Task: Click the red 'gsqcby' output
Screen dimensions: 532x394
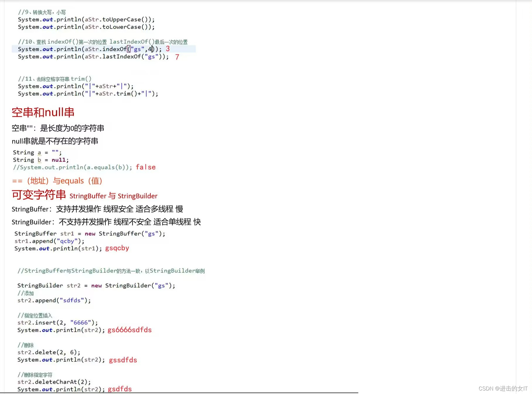Action: [x=117, y=248]
